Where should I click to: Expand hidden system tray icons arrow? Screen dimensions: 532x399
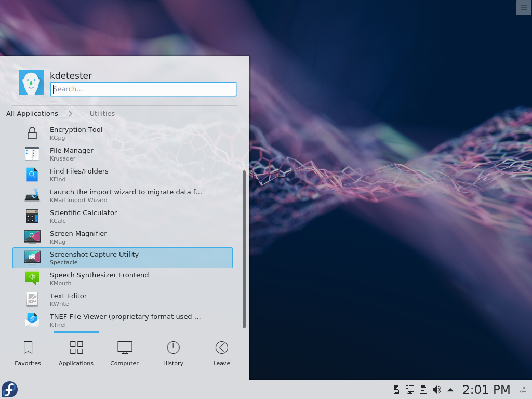point(450,390)
